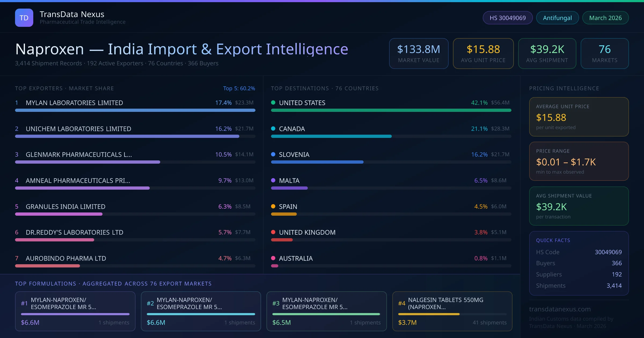Click the 76 Markets stat card

pos(604,53)
